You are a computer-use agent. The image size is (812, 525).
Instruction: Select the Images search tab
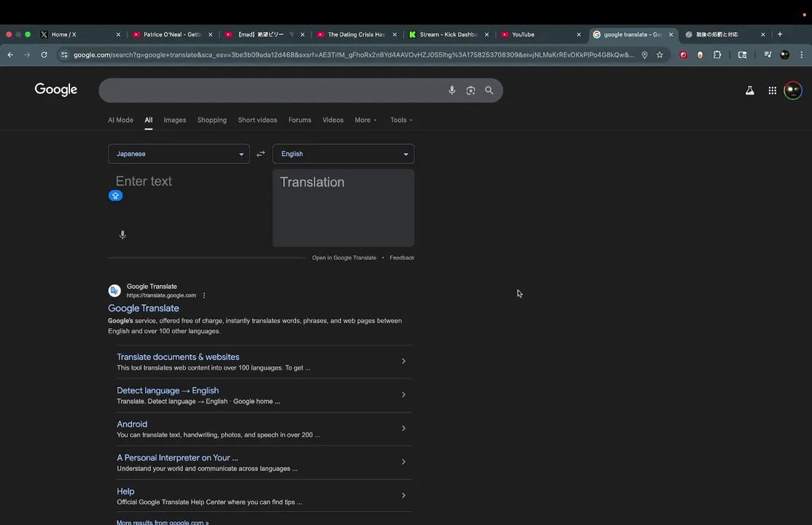tap(174, 120)
